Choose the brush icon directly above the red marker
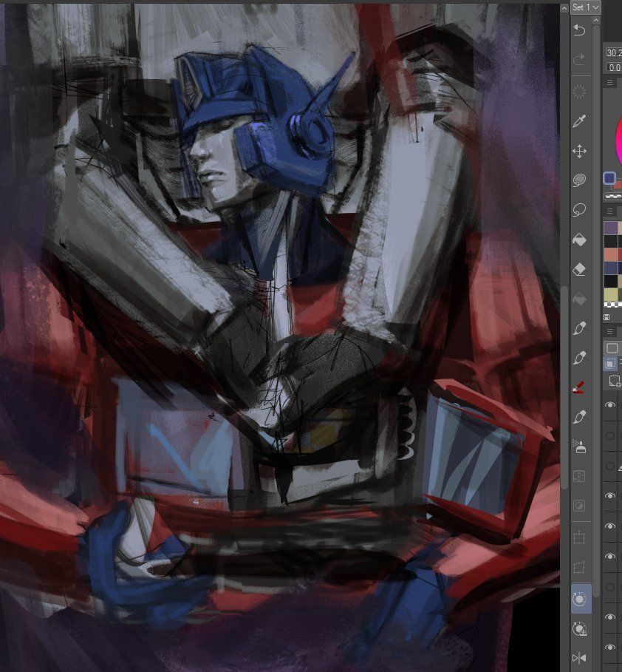This screenshot has width=622, height=672. click(579, 358)
